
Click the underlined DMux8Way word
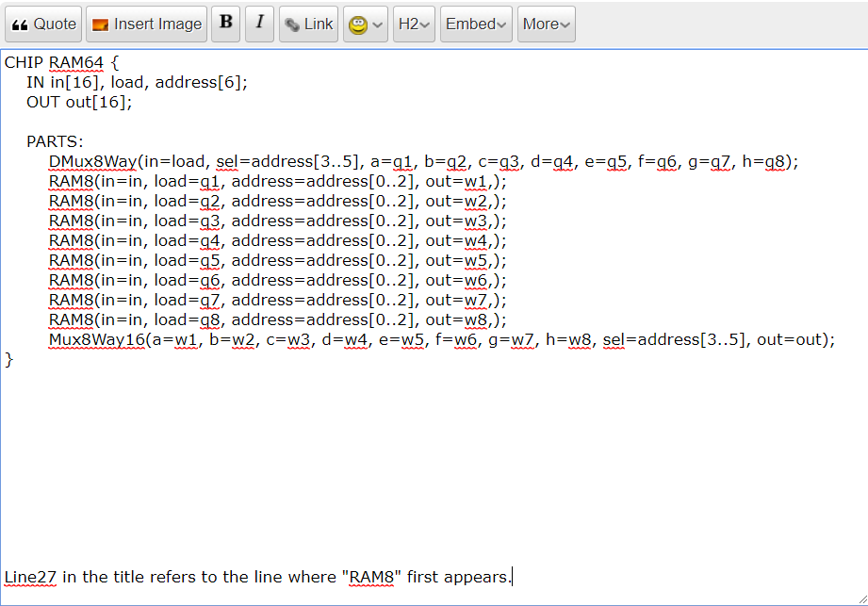[x=93, y=162]
